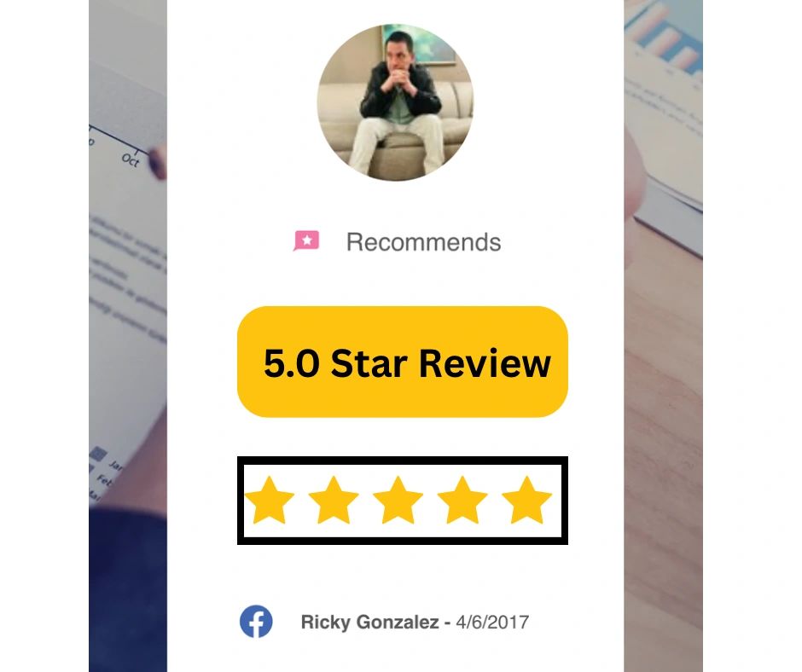802x672 pixels.
Task: Click the yellow 5.0 Star Review button
Action: pyautogui.click(x=403, y=362)
